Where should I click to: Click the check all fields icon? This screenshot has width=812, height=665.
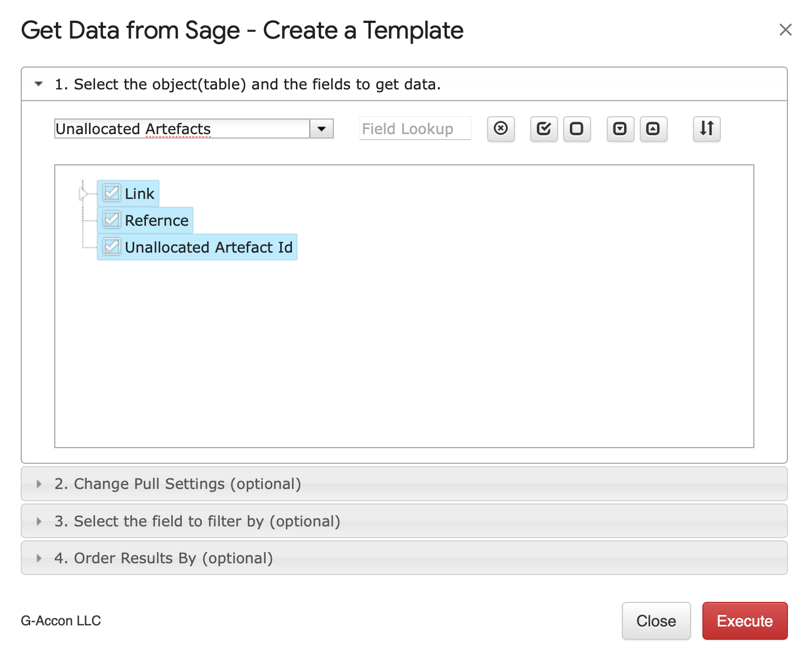tap(544, 129)
